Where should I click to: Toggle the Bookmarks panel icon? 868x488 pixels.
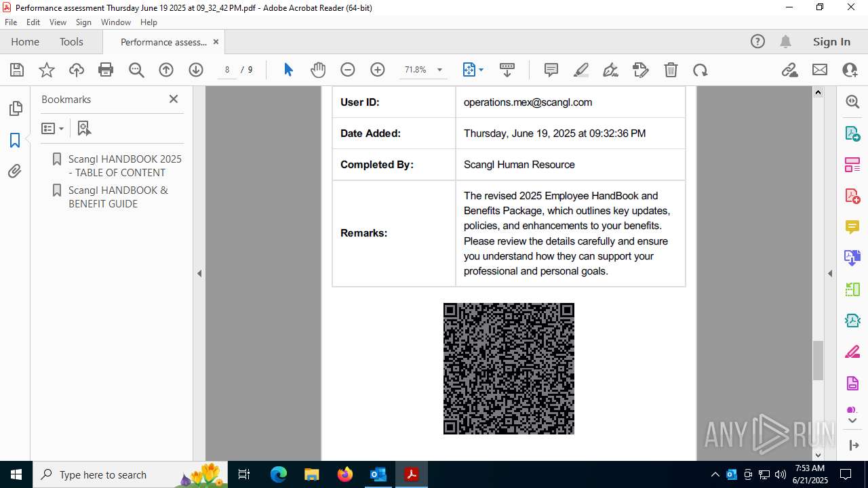pos(15,140)
